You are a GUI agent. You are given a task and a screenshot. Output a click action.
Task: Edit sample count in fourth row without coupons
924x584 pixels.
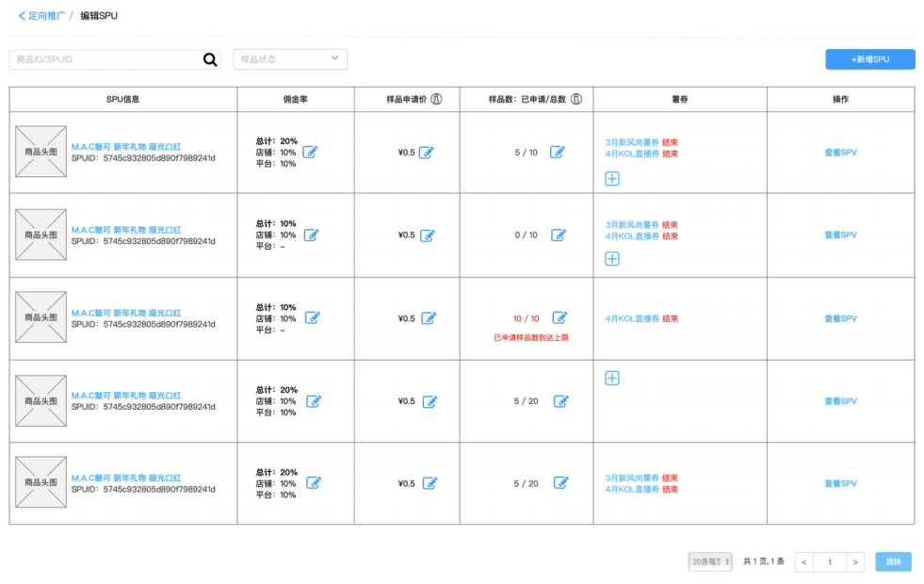[560, 401]
